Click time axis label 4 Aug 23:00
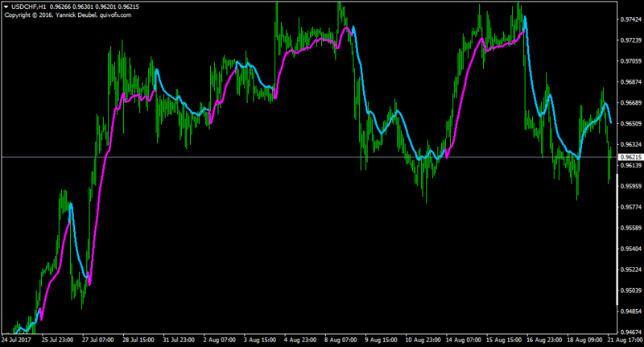This screenshot has width=644, height=347. click(300, 340)
